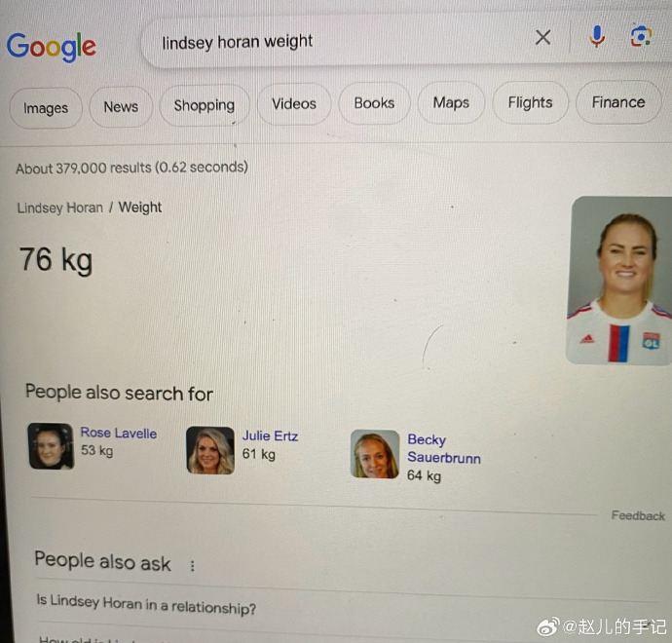672x643 pixels.
Task: Open Google Lens camera search icon
Action: point(641,36)
